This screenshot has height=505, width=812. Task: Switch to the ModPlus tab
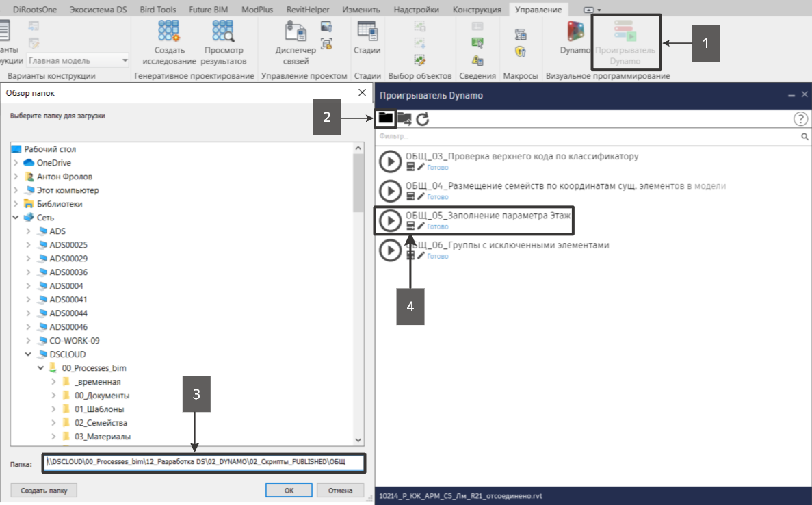tap(257, 10)
